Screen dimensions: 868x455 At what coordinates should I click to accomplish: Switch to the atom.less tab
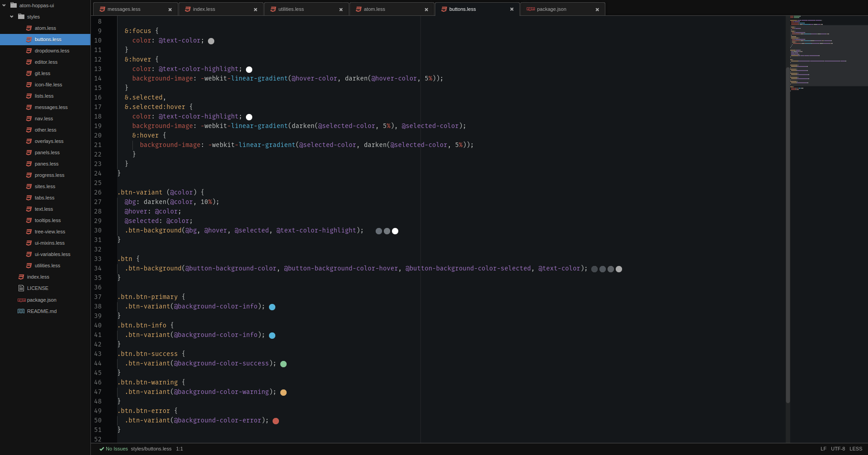point(392,9)
